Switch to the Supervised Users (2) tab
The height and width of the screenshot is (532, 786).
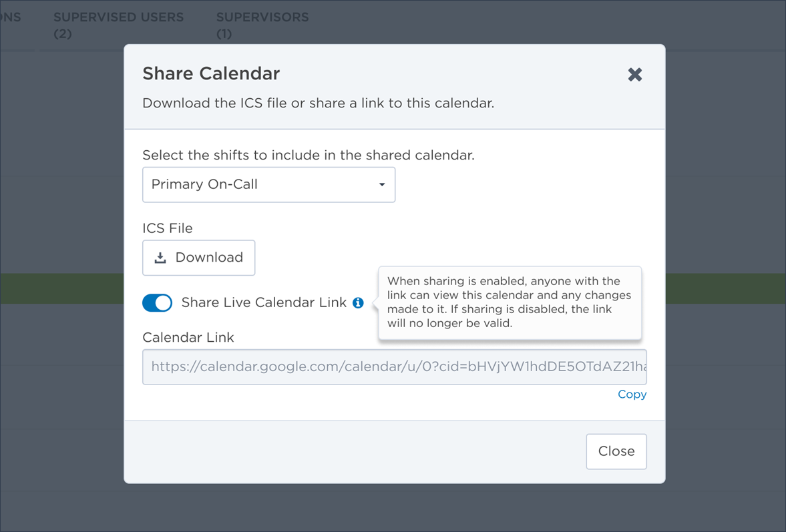coord(118,25)
